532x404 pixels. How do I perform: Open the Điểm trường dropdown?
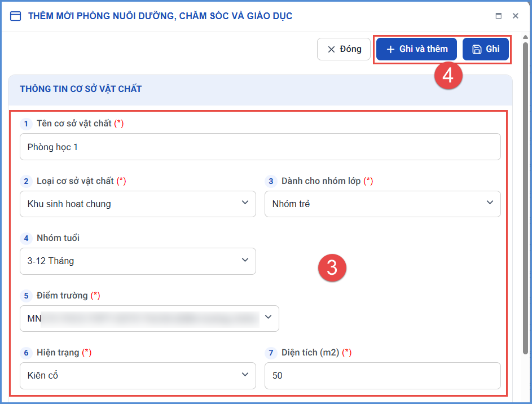click(x=150, y=319)
